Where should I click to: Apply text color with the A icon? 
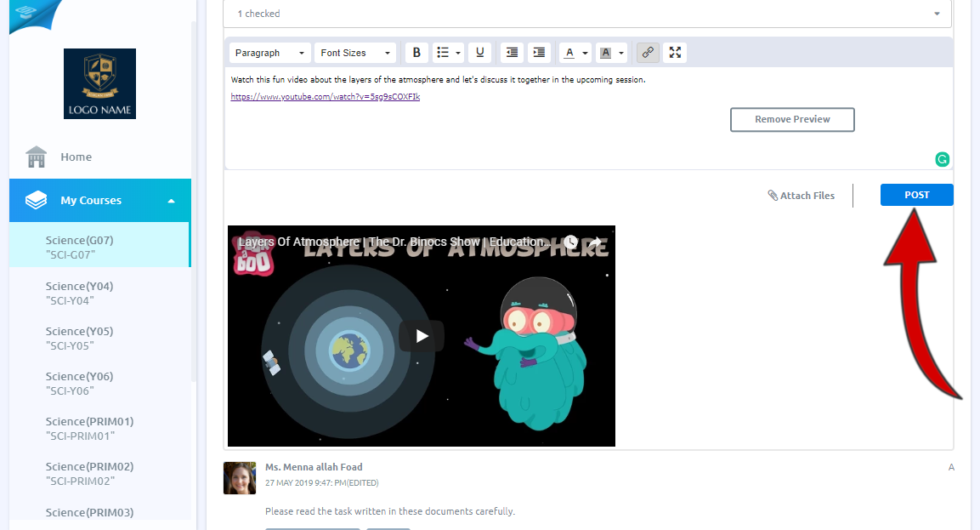point(569,54)
